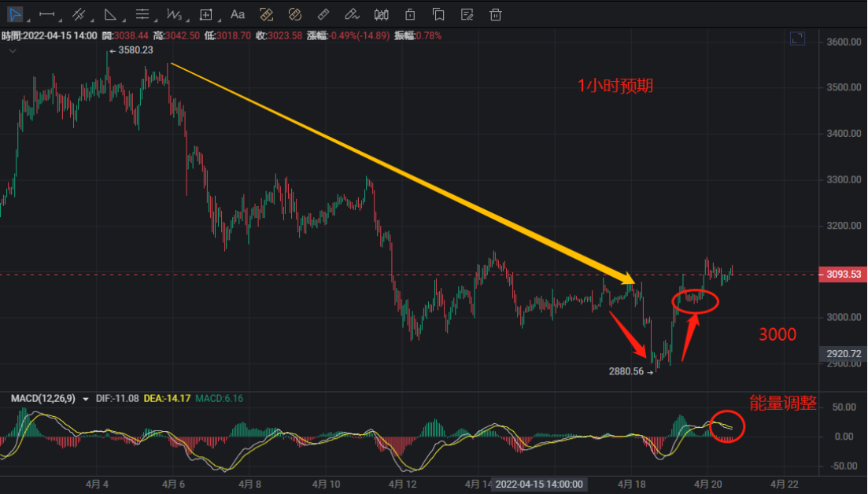Viewport: 868px width, 494px height.
Task: Click the trash delete drawings icon
Action: click(x=496, y=14)
